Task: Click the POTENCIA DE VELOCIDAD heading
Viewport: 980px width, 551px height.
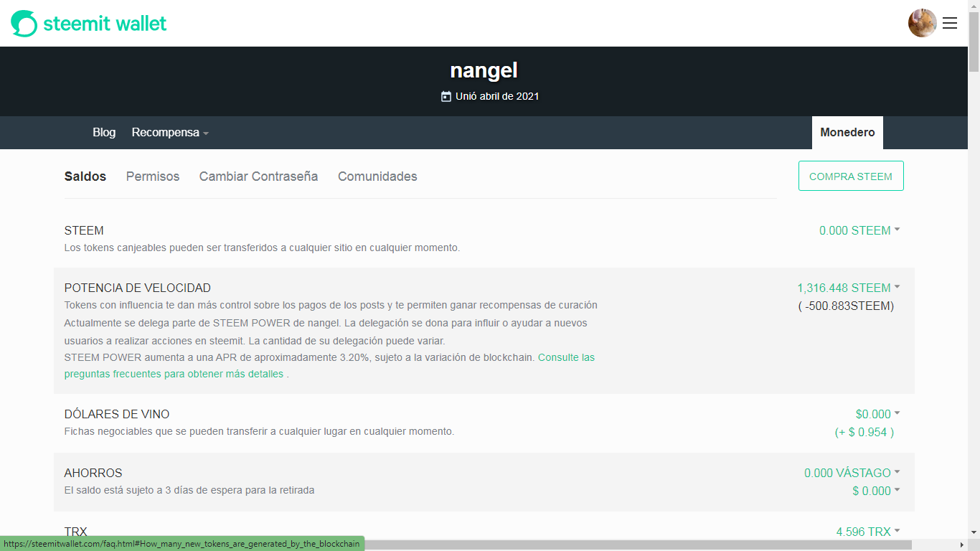Action: tap(138, 288)
